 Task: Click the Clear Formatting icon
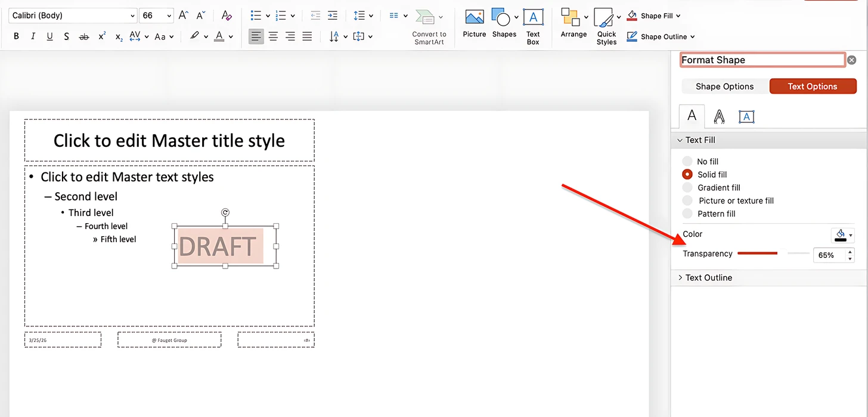click(226, 16)
